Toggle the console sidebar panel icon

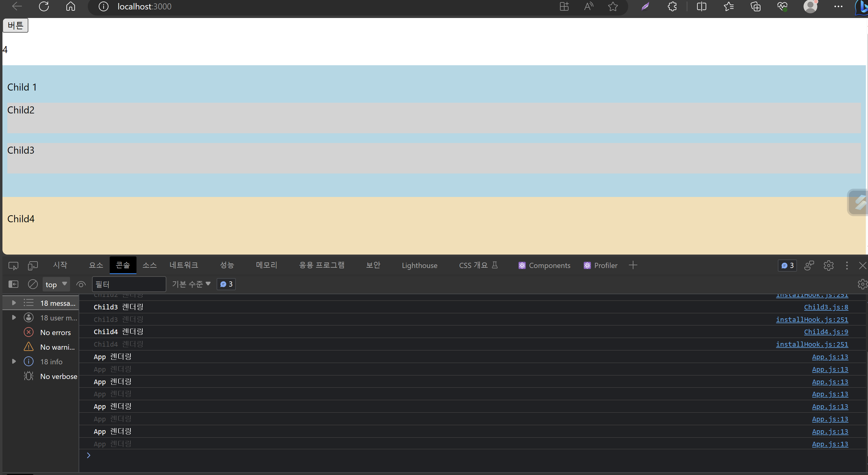[13, 284]
